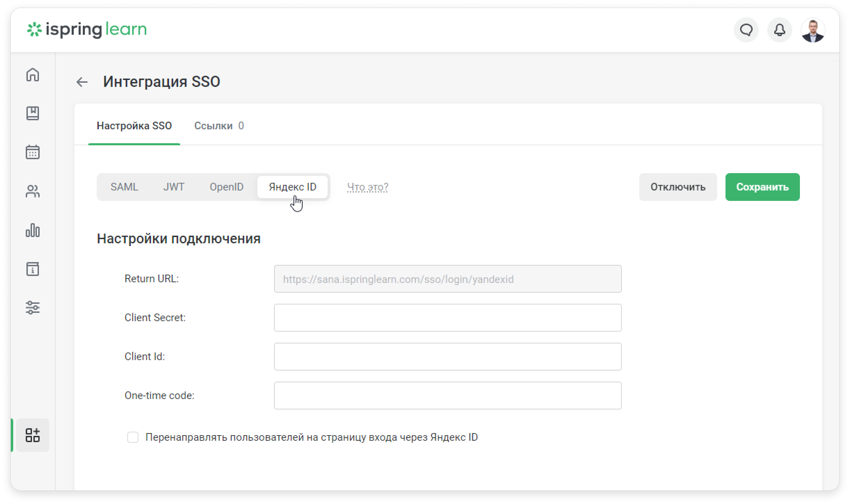Focus the Client Id field
This screenshot has height=504, width=850.
click(x=448, y=357)
